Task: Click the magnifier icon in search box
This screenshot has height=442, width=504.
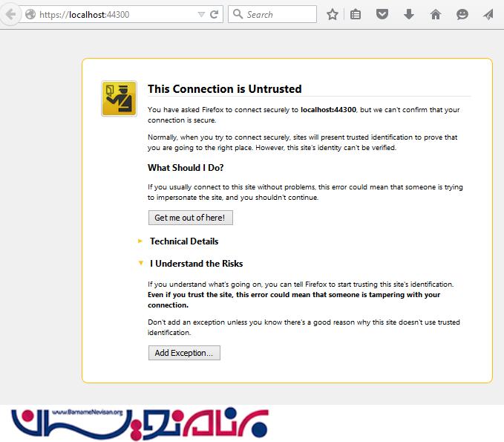Action: pyautogui.click(x=238, y=14)
